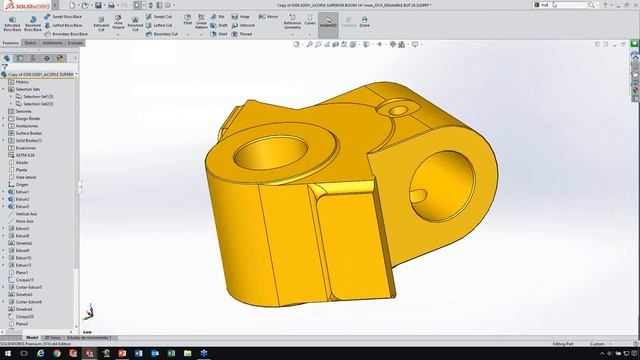This screenshot has height=360, width=640.
Task: Switch to the Model bottom tab
Action: click(32, 338)
